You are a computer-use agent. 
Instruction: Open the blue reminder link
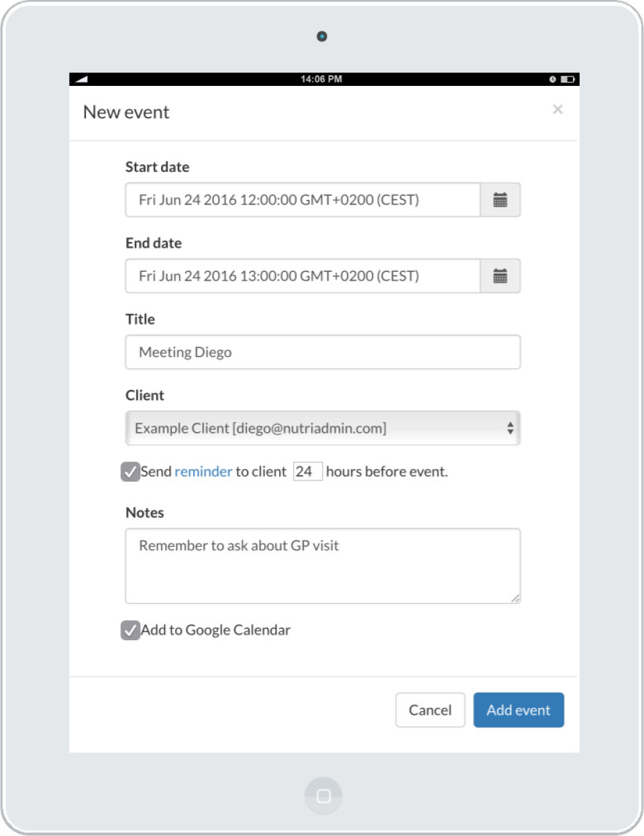pos(203,472)
